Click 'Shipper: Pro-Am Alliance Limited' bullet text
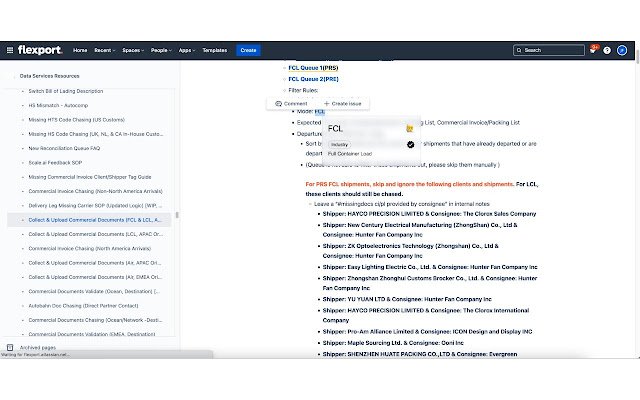The width and height of the screenshot is (640, 400). [x=427, y=331]
